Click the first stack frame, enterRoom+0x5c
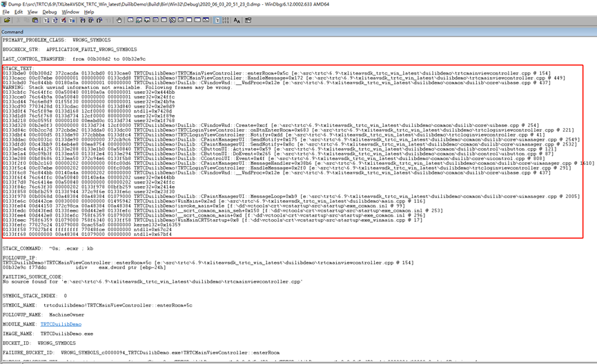Viewport: 597px width, 364px height. (x=277, y=73)
